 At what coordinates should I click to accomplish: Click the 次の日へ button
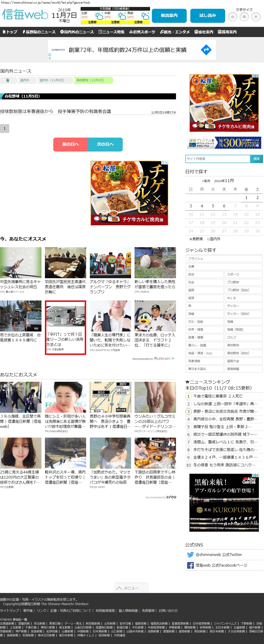[105, 144]
